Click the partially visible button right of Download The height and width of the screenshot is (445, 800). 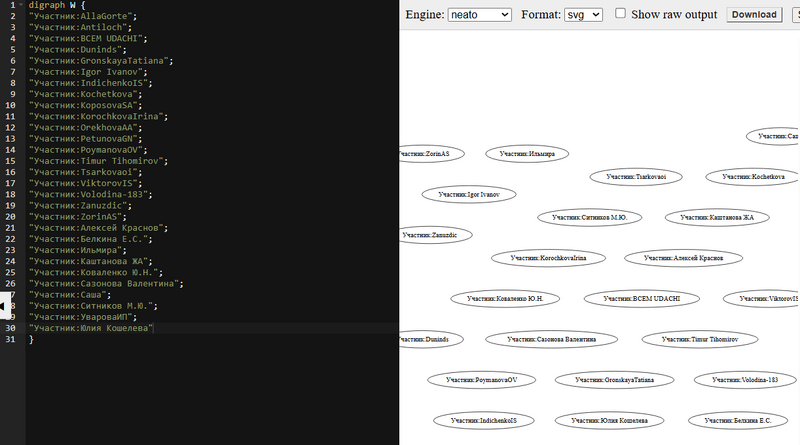click(x=795, y=15)
